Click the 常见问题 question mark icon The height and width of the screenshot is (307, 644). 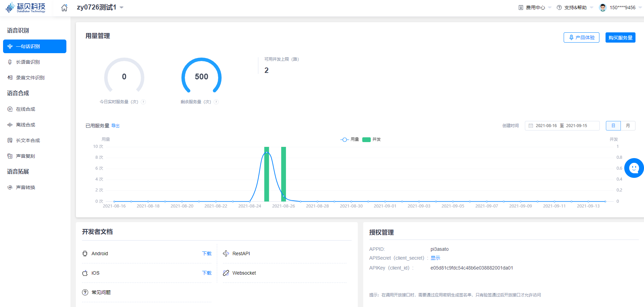coord(85,292)
